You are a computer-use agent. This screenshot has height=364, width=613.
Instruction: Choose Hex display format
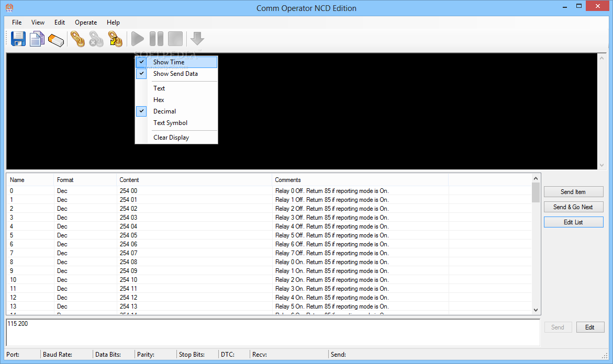[x=176, y=100]
